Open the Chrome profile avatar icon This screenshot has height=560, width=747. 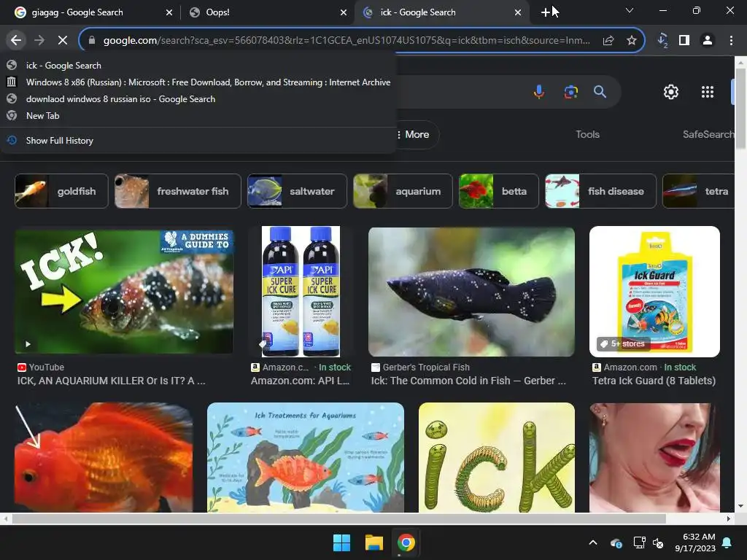pyautogui.click(x=708, y=41)
